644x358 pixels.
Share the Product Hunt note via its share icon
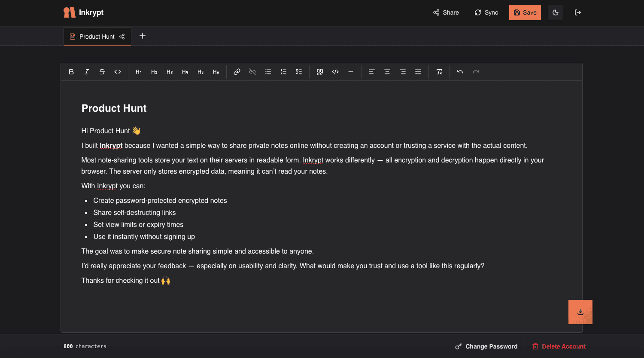pos(122,37)
